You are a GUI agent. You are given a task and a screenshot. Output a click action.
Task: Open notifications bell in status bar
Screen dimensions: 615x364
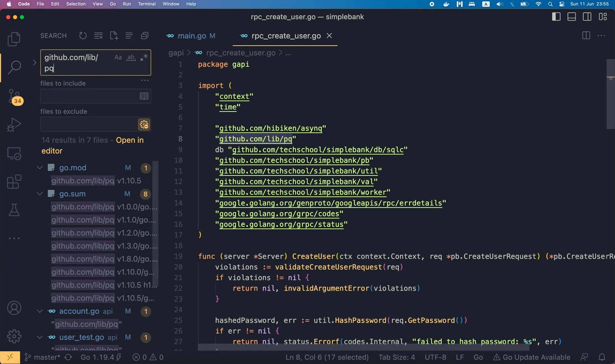point(602,357)
